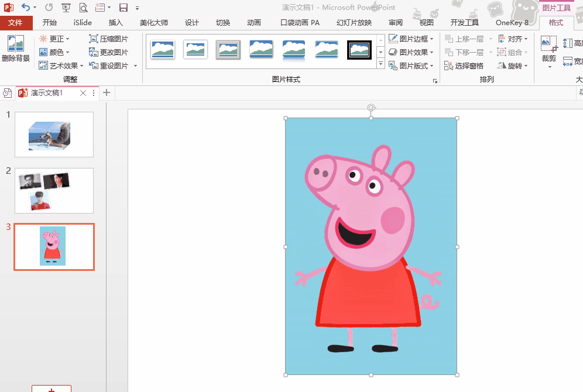The width and height of the screenshot is (583, 392).
Task: Apply the fifth reflected picture style
Action: point(294,50)
